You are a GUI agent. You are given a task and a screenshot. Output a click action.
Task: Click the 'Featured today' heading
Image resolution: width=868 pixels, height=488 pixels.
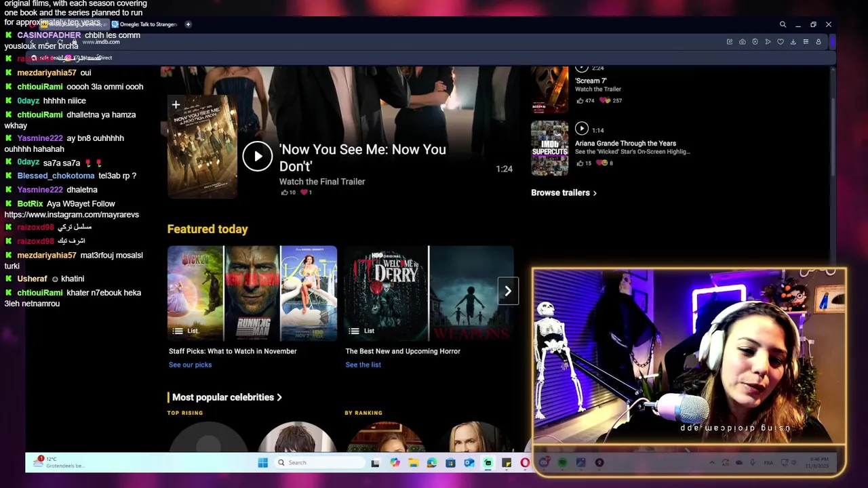(208, 229)
